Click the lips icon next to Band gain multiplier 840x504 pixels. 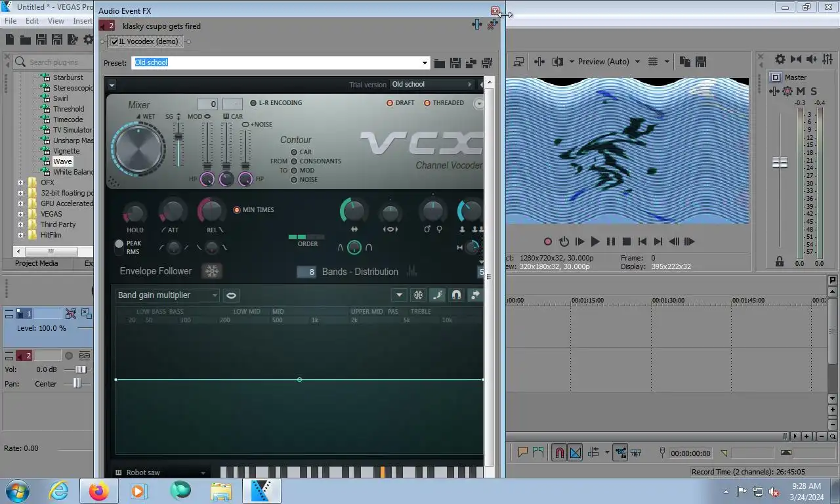[x=231, y=295]
